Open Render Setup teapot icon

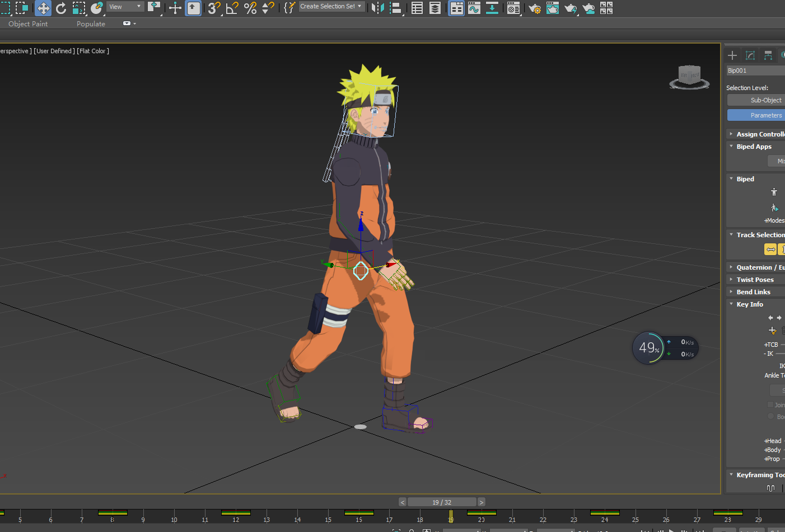coord(535,8)
